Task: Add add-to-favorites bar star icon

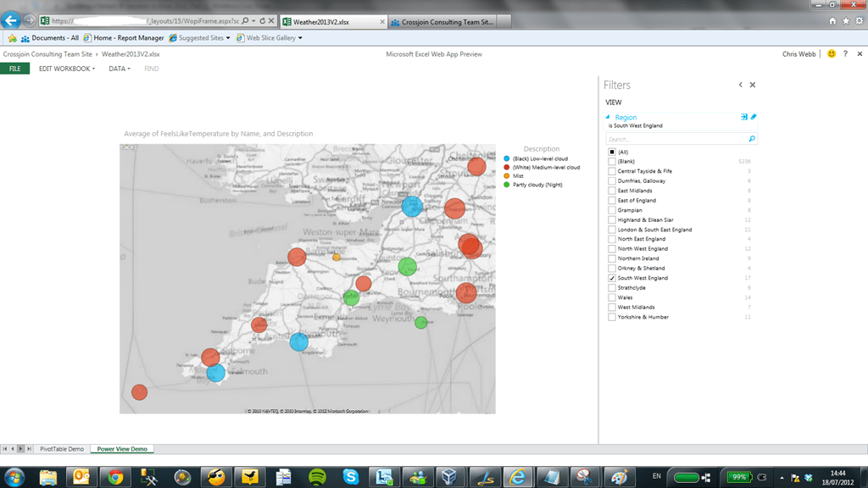Action: [12, 38]
